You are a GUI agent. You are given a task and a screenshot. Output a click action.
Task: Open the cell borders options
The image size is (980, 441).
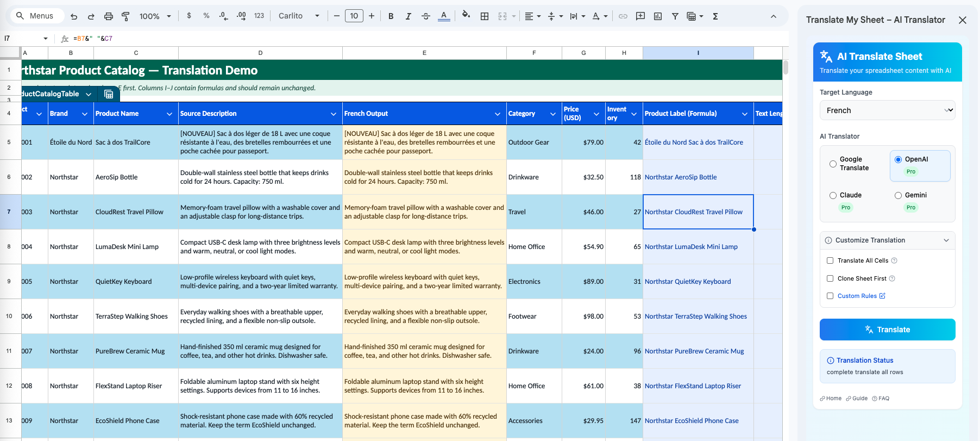pos(485,16)
